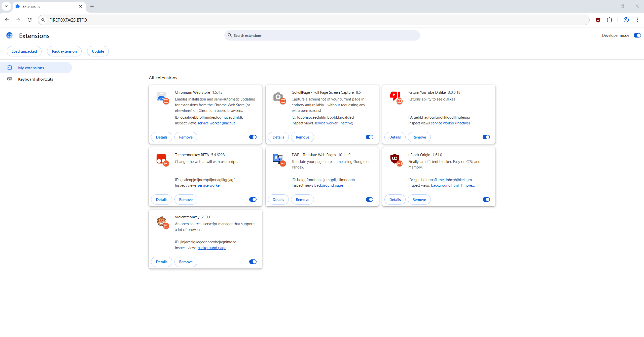Click the search magnifier in extensions search
Screen dimensions: 644x337
tap(230, 36)
